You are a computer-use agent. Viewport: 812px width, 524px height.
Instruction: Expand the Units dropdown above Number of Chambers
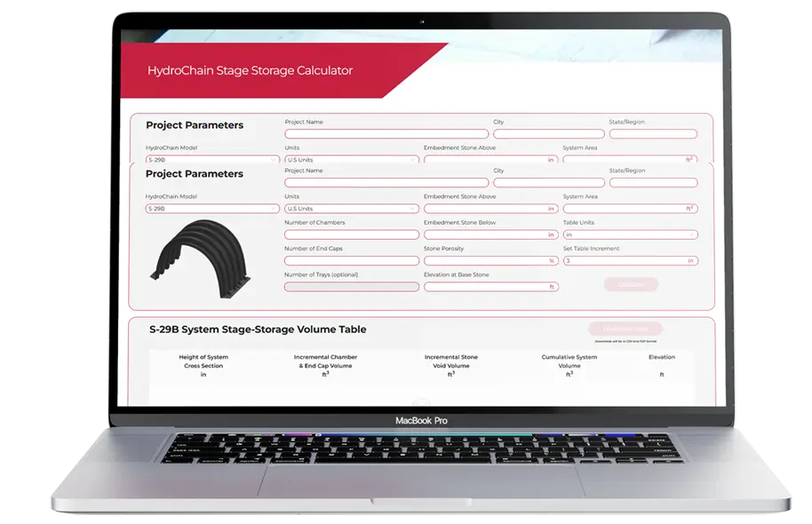coord(351,209)
